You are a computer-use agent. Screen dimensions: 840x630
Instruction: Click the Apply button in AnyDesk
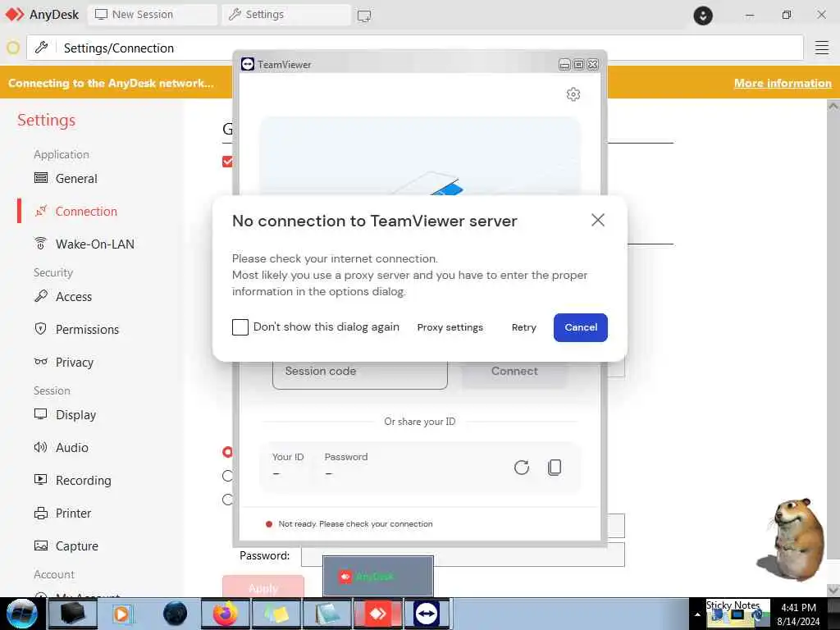pyautogui.click(x=263, y=587)
